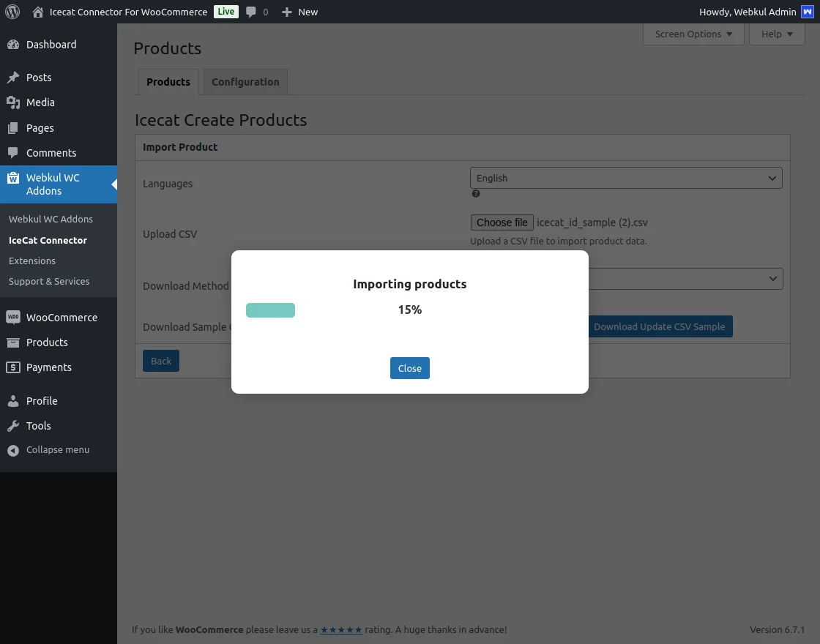Screen dimensions: 820x644
Task: Click the home site icon
Action: pos(37,12)
